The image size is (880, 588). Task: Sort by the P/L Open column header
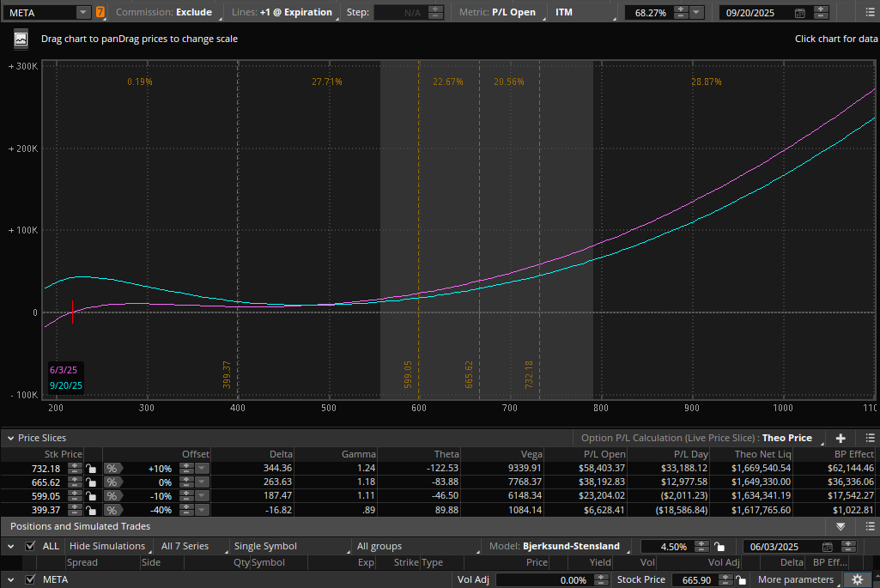click(x=604, y=454)
